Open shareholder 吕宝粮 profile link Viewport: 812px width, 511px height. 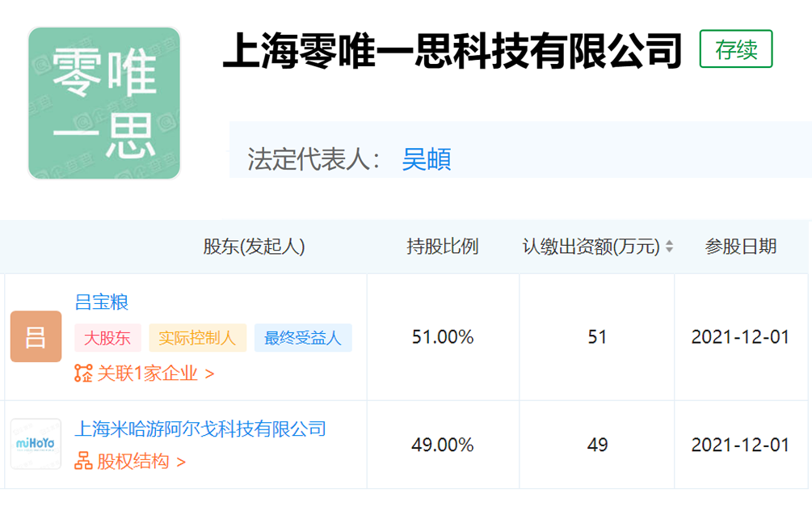point(102,302)
